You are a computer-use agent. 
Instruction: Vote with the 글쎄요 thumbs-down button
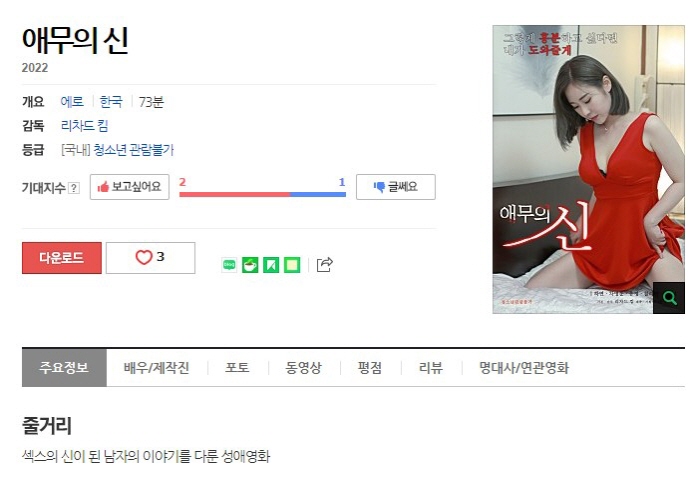[x=396, y=187]
